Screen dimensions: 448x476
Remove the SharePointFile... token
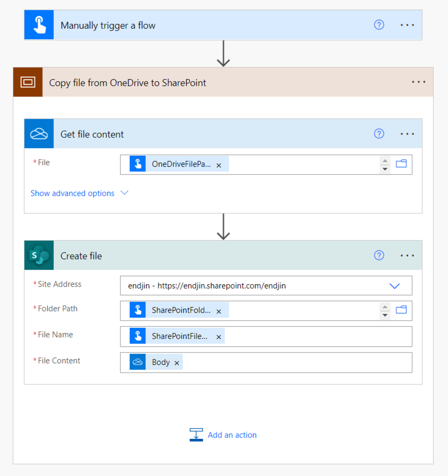point(219,337)
